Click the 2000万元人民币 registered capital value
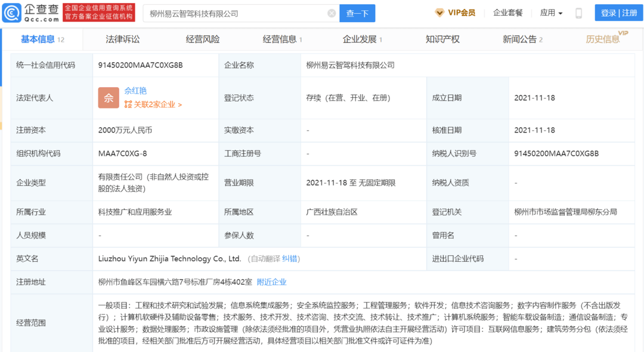Screen dimensions: 644x352 coord(125,130)
